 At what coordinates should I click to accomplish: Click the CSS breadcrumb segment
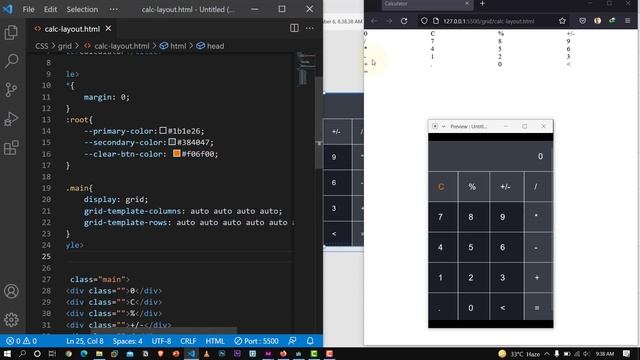41,46
